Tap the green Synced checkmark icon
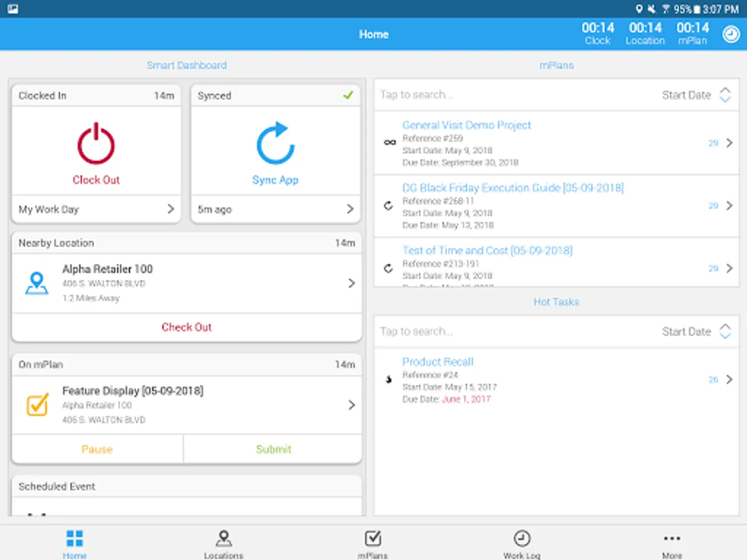Screen dimensions: 747x560 click(x=348, y=95)
